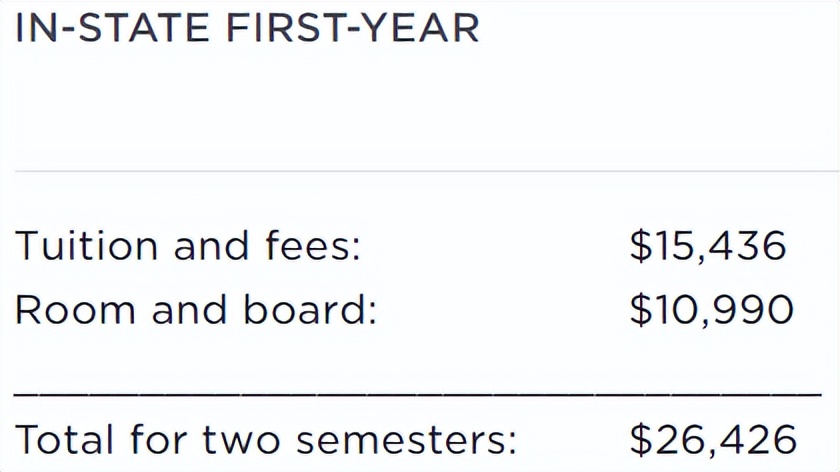Click the thin gray divider below heading
This screenshot has width=840, height=472.
[420, 171]
